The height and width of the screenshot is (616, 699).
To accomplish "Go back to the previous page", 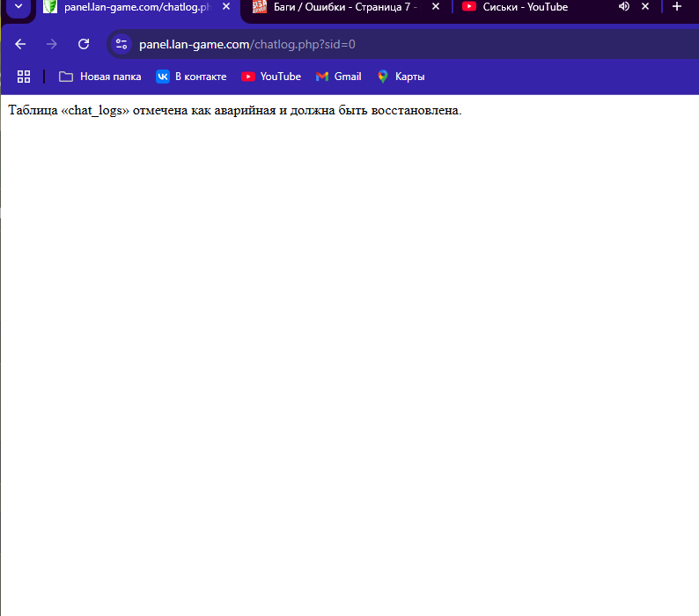I will [x=20, y=44].
